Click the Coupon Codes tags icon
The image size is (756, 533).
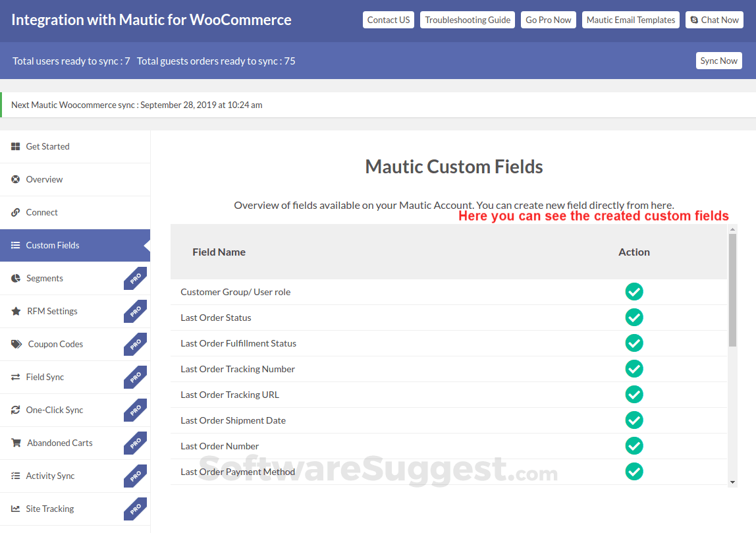pos(16,344)
